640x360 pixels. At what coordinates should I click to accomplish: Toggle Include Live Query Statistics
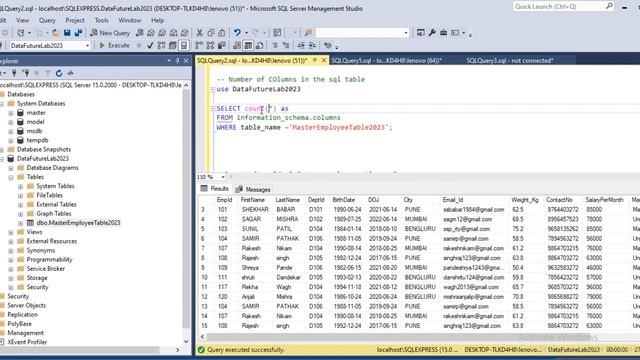[210, 45]
